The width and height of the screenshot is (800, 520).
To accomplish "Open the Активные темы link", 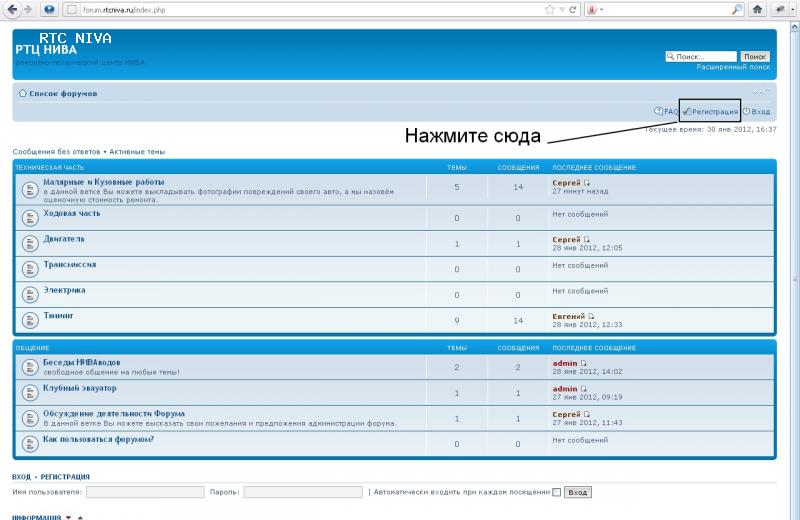I will coord(137,152).
